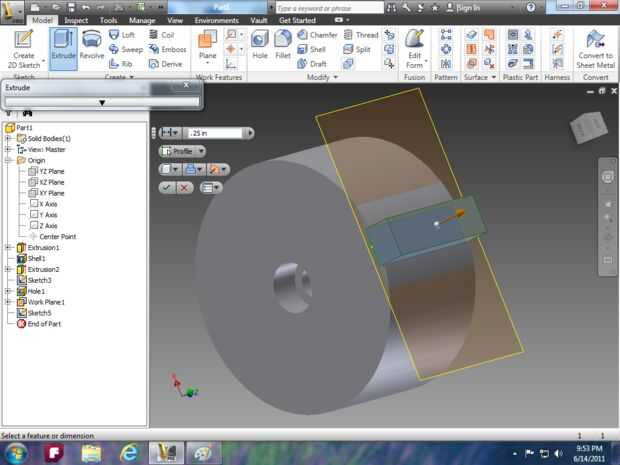This screenshot has width=620, height=465.
Task: Click End of Part marker
Action: tap(39, 324)
